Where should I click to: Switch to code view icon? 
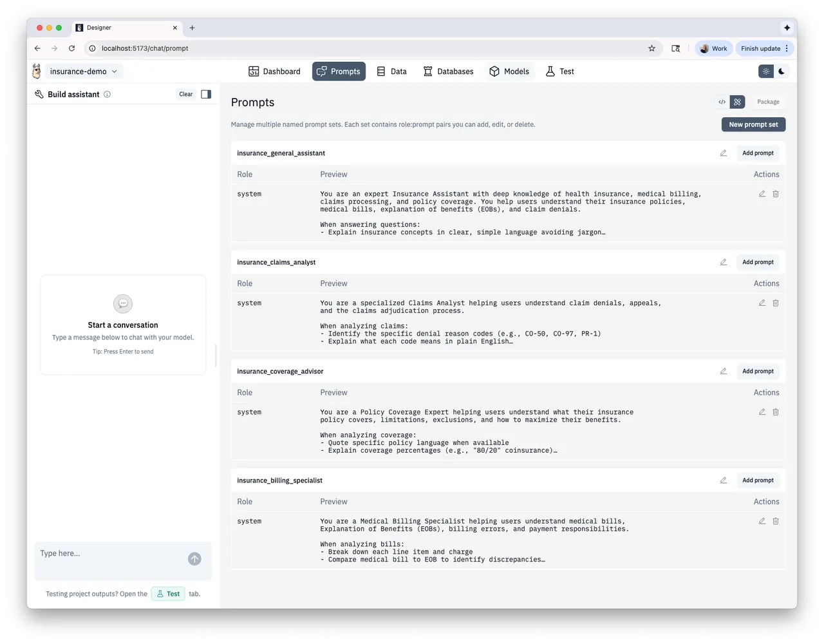(x=722, y=102)
